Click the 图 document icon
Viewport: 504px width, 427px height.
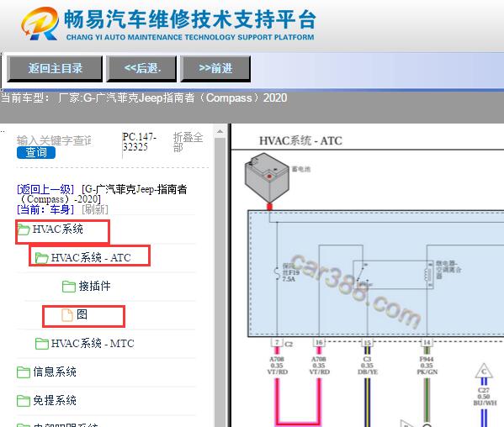pos(66,315)
